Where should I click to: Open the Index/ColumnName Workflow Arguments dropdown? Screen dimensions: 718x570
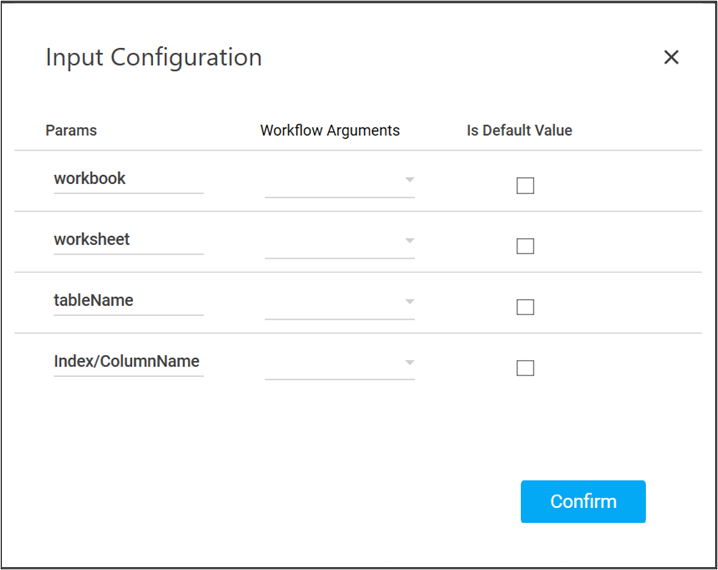pos(339,363)
